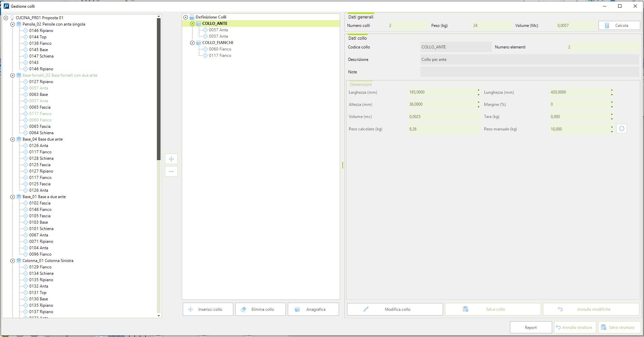Click the left tree vertical scrollbar thumb
The height and width of the screenshot is (337, 644).
click(159, 89)
